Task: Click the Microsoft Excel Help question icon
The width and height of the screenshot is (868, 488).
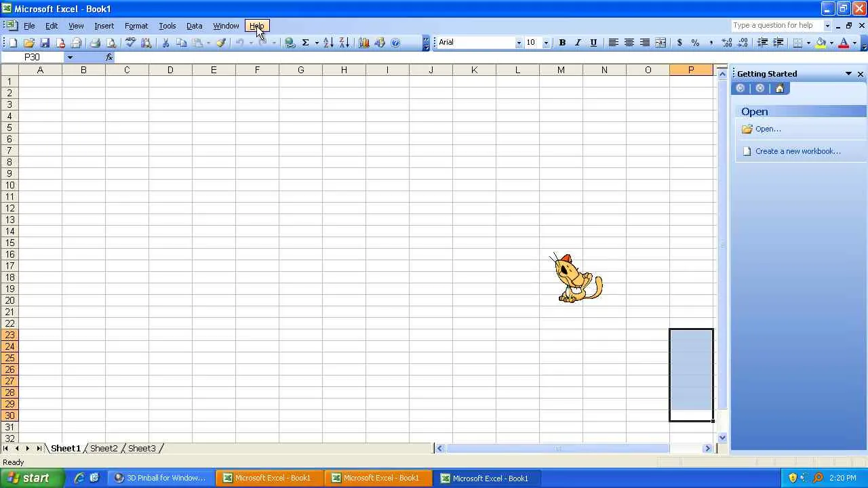Action: (396, 43)
